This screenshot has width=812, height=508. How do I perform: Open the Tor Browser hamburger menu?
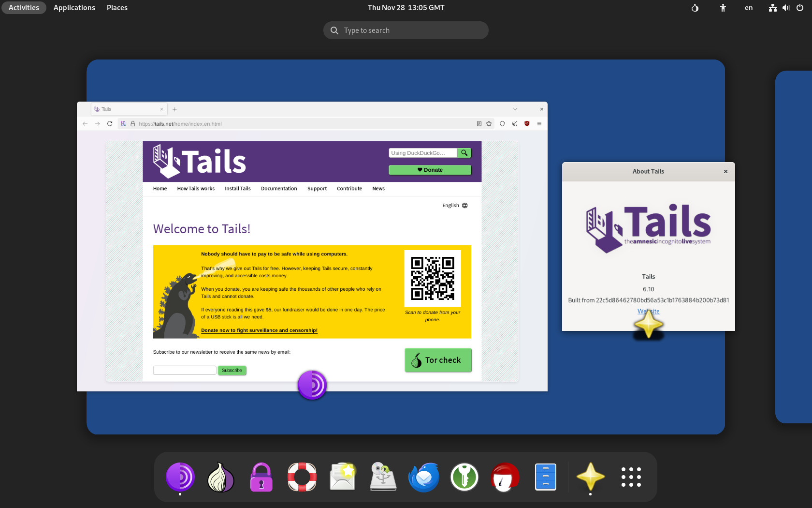click(x=539, y=124)
